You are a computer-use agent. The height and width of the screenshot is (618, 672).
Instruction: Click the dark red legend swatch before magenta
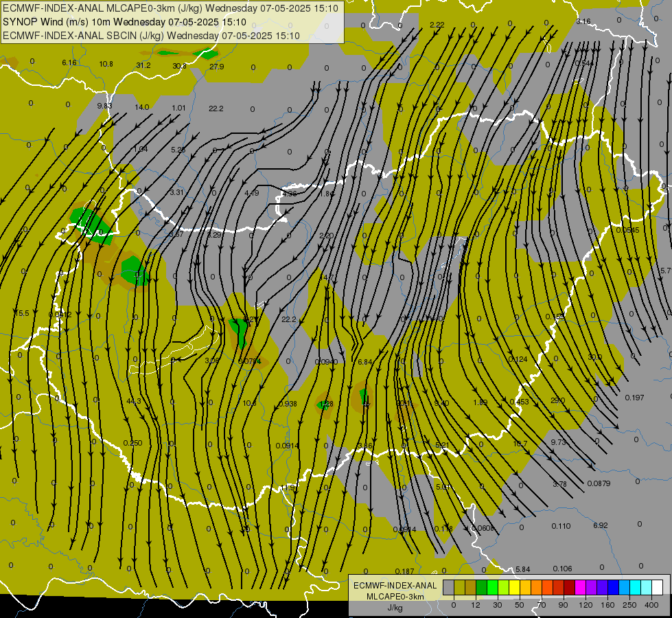569,587
